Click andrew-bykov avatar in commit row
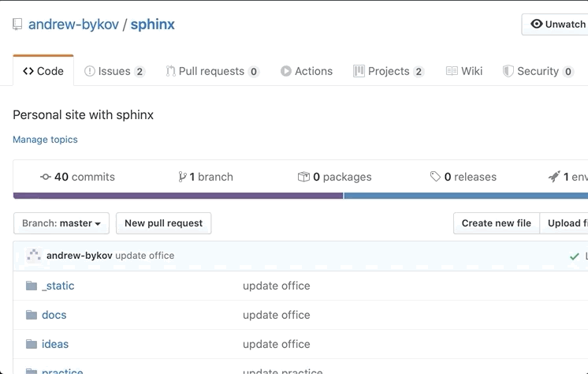Viewport: 588px width, 374px height. (34, 256)
